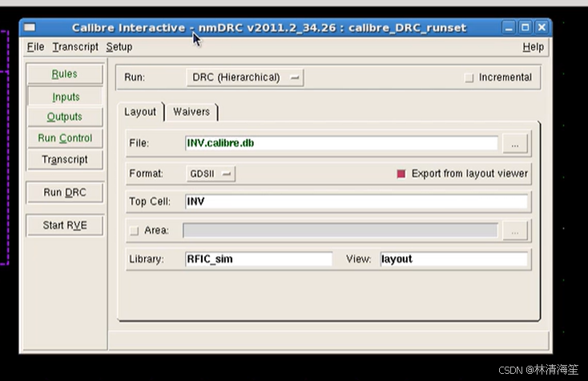The height and width of the screenshot is (381, 588).
Task: Open the Help menu
Action: 534,47
